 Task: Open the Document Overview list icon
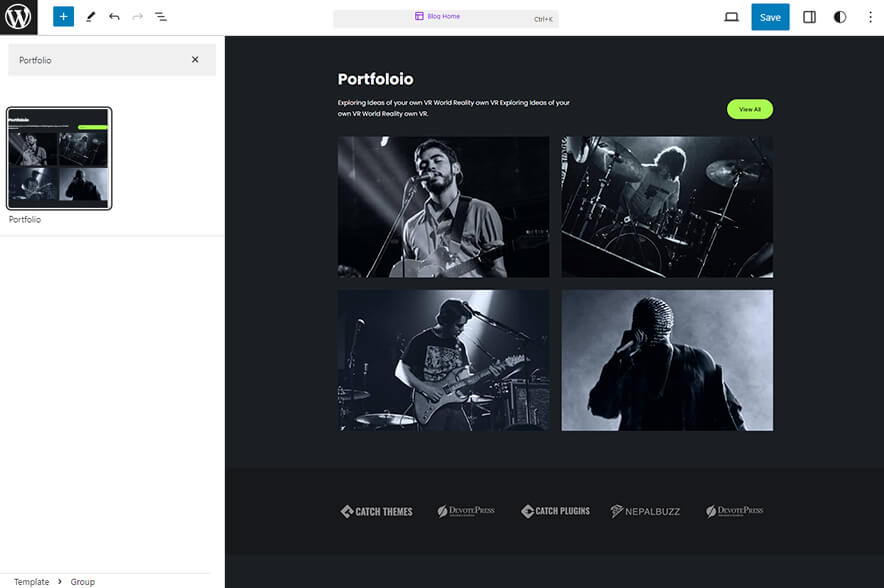click(160, 17)
